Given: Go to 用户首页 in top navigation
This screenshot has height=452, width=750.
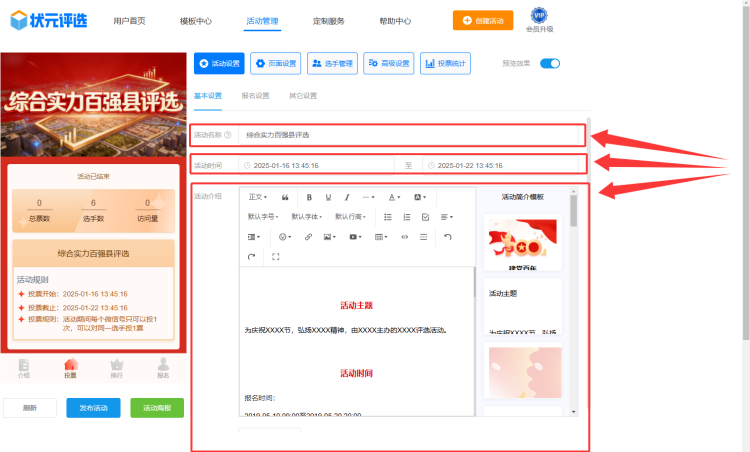Looking at the screenshot, I should coord(129,21).
